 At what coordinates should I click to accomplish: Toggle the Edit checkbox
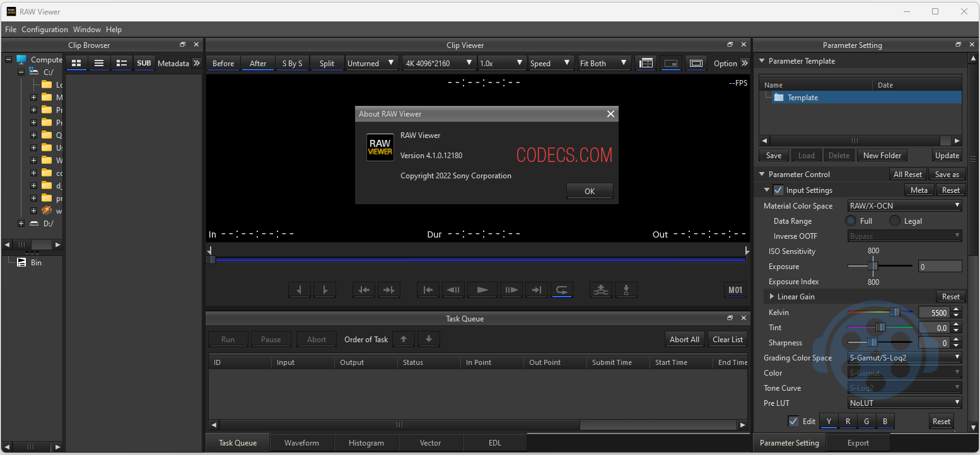tap(793, 421)
